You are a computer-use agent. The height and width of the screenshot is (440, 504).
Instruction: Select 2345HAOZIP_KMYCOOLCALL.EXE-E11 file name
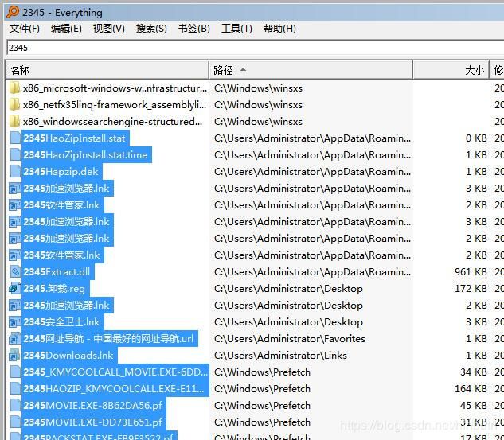pyautogui.click(x=114, y=388)
